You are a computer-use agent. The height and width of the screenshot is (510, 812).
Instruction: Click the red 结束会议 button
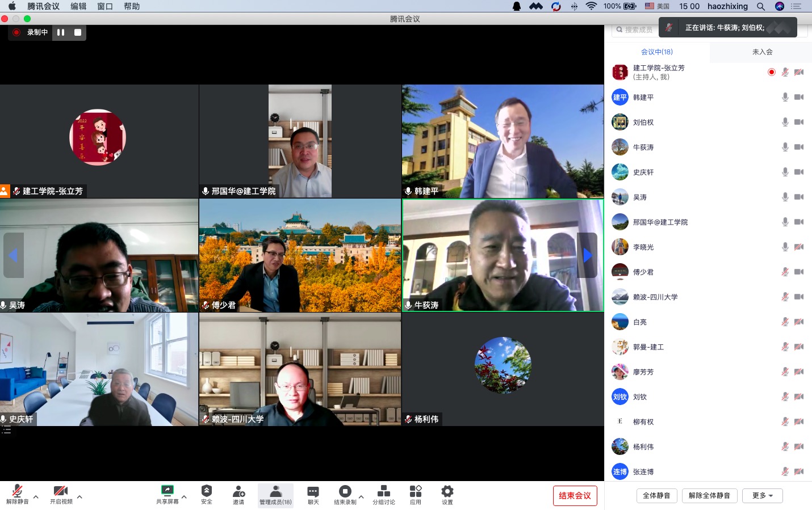click(x=575, y=496)
